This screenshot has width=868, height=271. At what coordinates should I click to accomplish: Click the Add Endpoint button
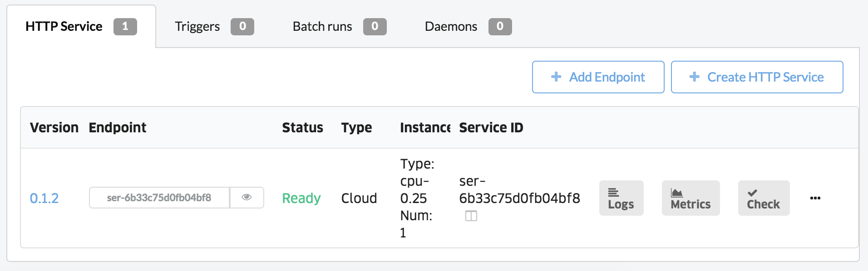tap(598, 77)
